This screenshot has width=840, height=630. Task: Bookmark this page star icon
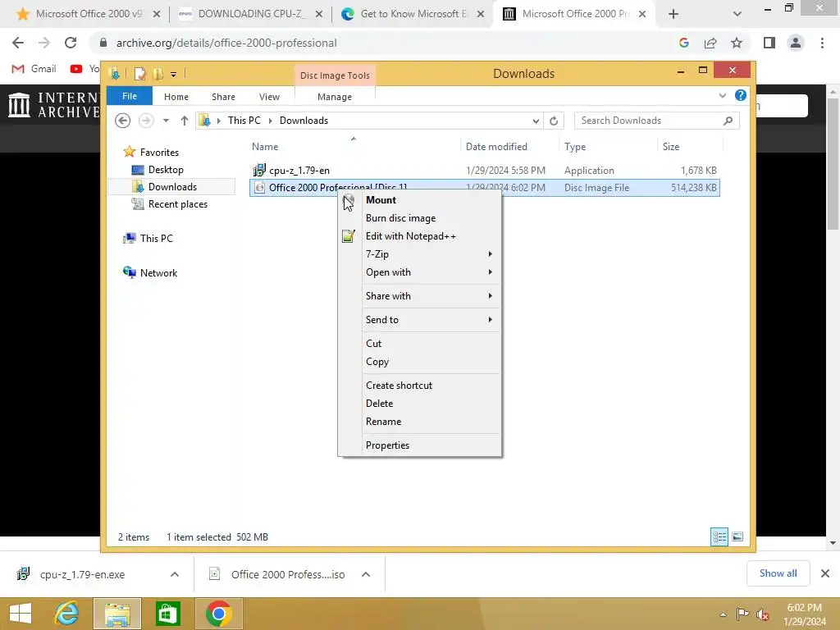click(x=737, y=43)
